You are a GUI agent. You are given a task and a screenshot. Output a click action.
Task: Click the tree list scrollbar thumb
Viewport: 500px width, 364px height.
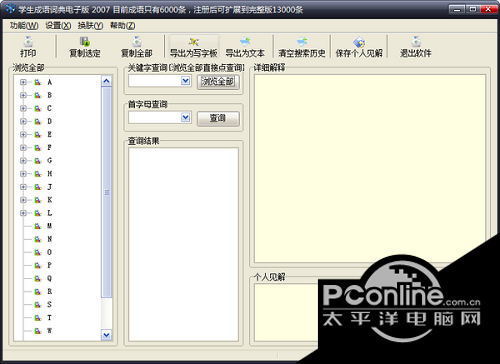point(106,192)
